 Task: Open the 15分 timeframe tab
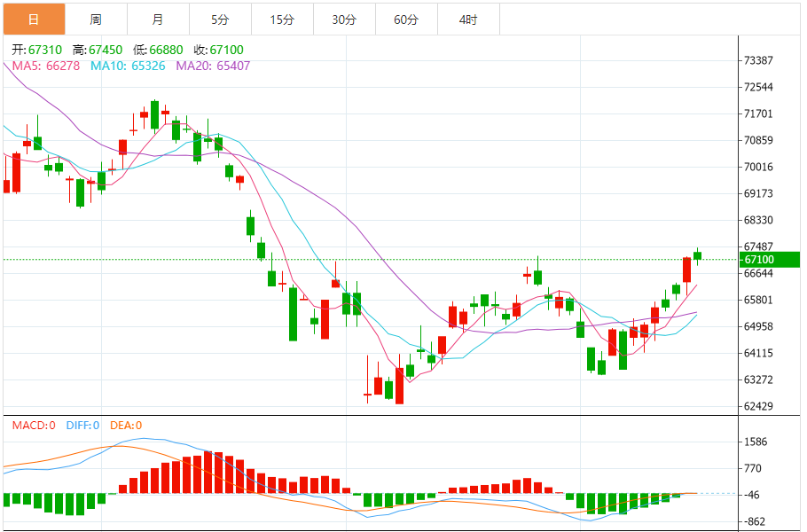click(x=282, y=20)
